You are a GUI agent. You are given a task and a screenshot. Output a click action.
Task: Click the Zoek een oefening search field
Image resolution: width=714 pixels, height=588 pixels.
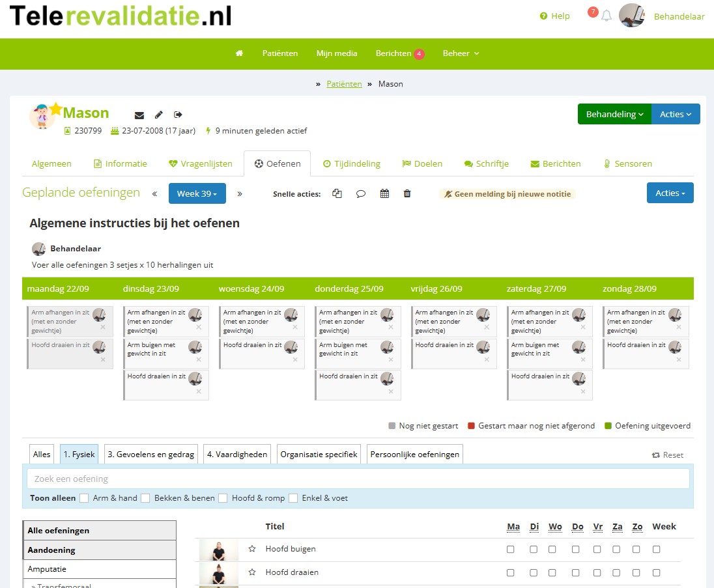[358, 479]
